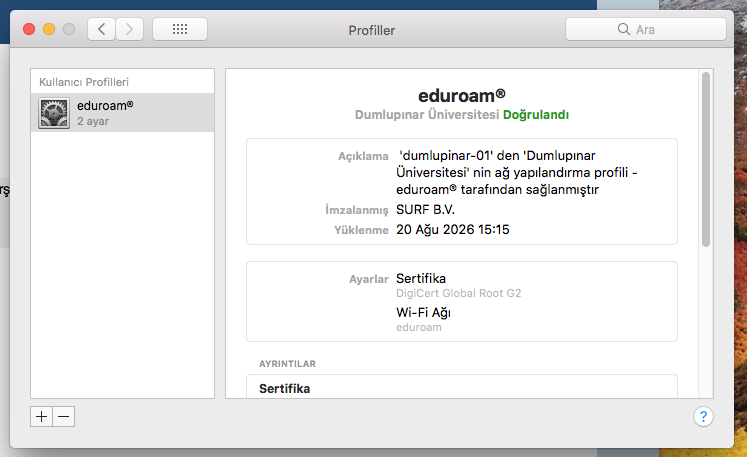Click the magnifying glass search icon
Image resolution: width=747 pixels, height=457 pixels.
click(x=624, y=29)
